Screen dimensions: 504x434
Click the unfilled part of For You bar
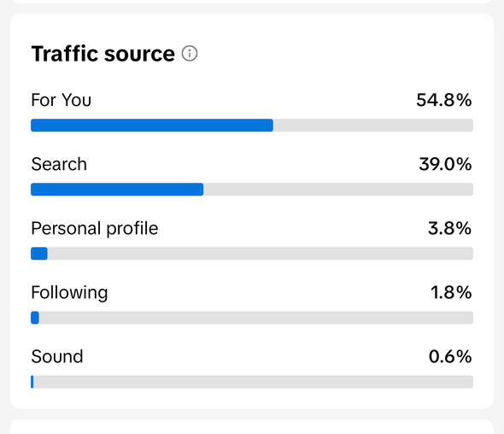tap(373, 125)
